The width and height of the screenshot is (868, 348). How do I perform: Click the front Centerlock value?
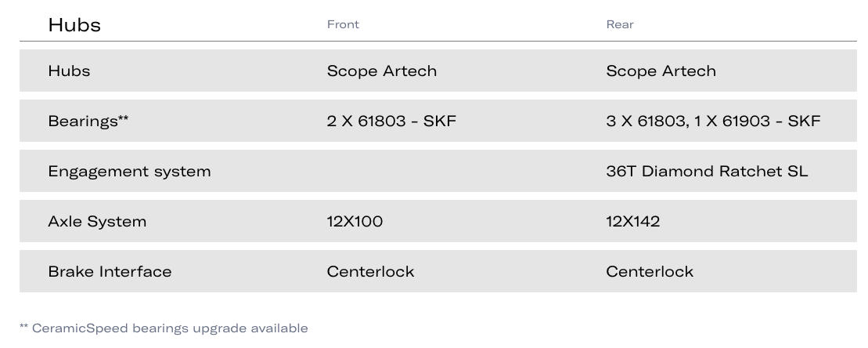point(370,271)
